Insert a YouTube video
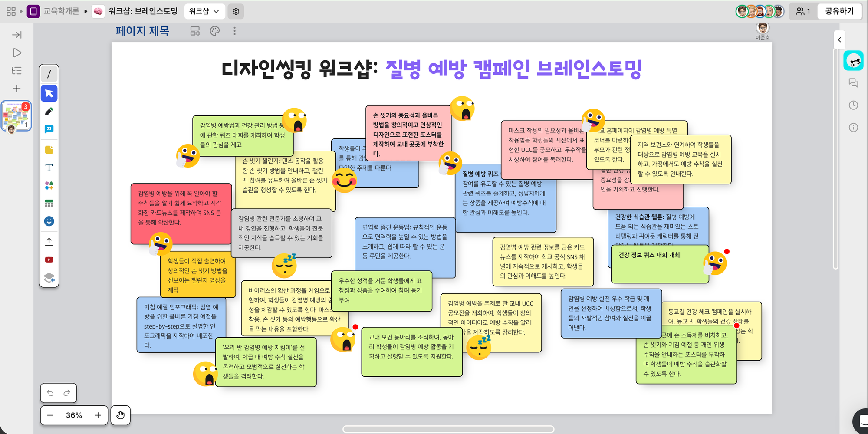 click(x=49, y=260)
